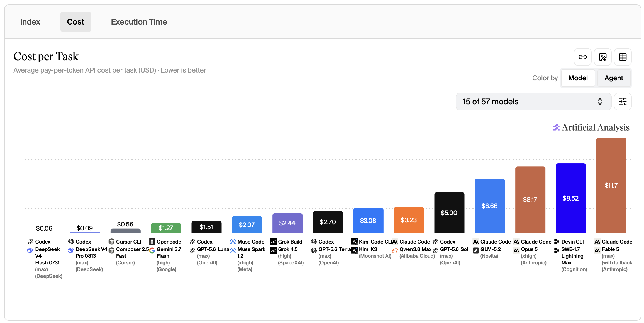
Task: Click the $0.56 value label
Action: point(125,224)
